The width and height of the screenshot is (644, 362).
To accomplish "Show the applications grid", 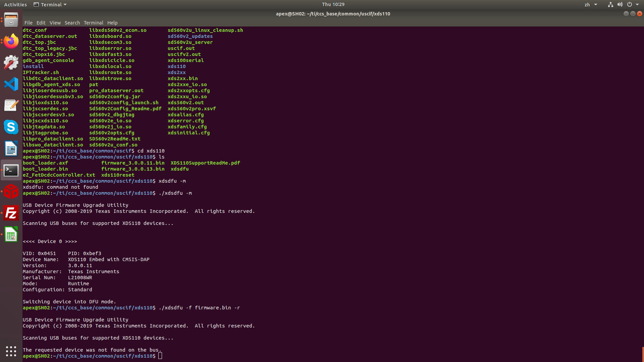I will click(x=11, y=351).
